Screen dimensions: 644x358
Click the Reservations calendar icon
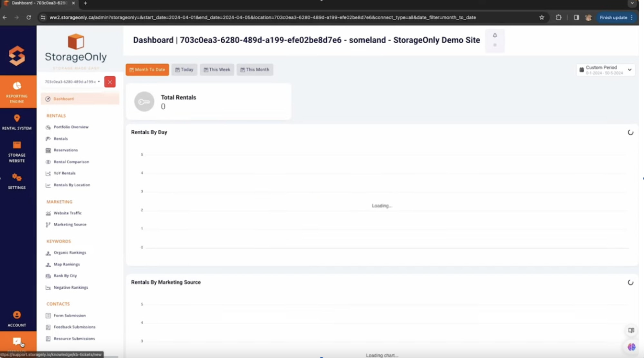click(48, 150)
